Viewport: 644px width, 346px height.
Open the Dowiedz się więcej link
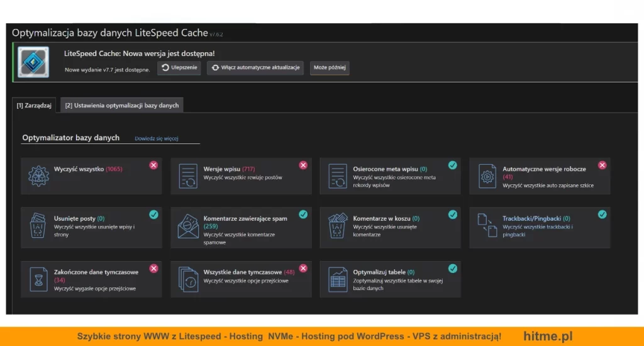(x=157, y=138)
